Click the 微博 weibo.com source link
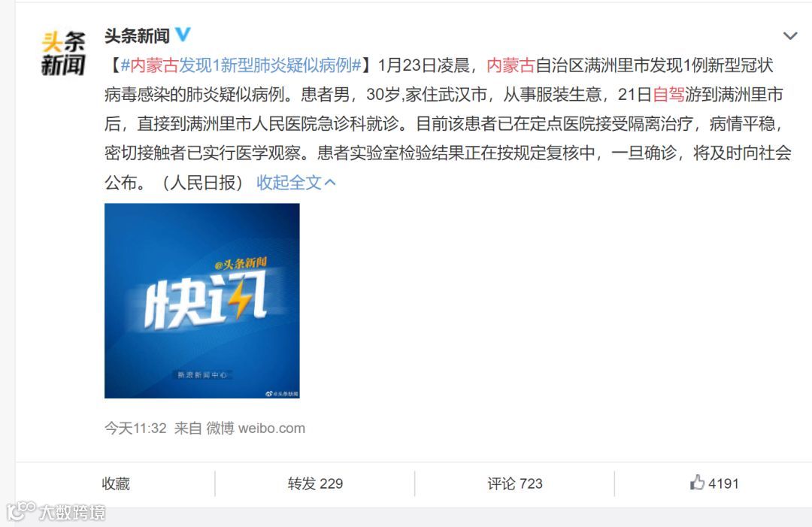The image size is (812, 527). [256, 428]
